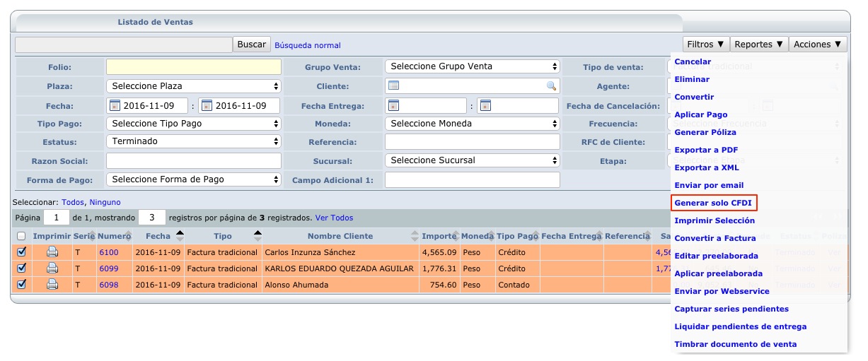Viewport: 868px width, 361px height.
Task: Open the Moneda dropdown
Action: [473, 124]
